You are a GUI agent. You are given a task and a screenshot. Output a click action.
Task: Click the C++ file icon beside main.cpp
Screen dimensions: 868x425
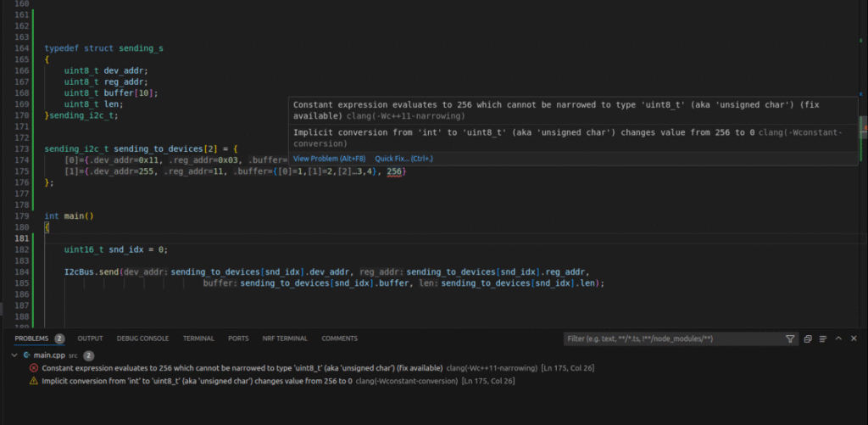point(26,355)
